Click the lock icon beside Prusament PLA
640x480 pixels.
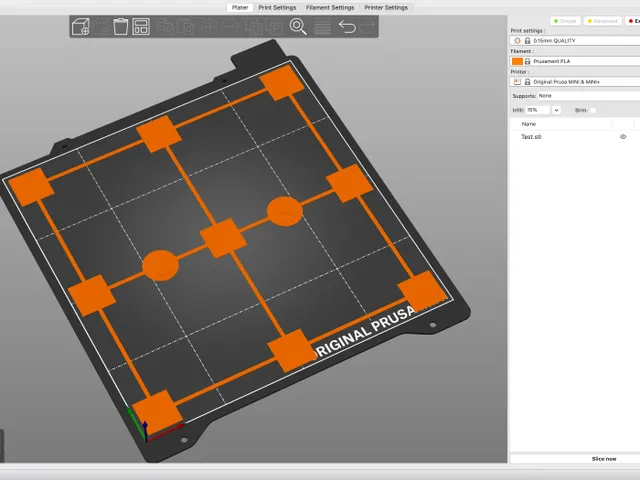click(x=527, y=61)
